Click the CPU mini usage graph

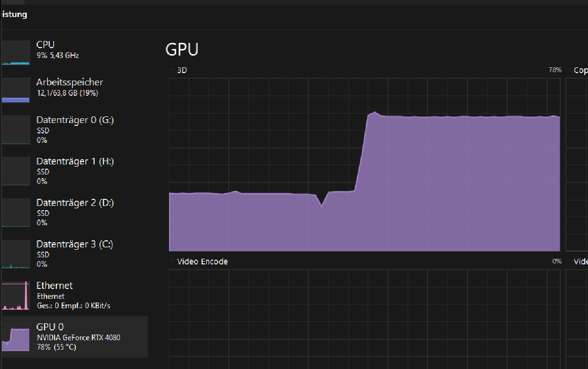click(16, 52)
